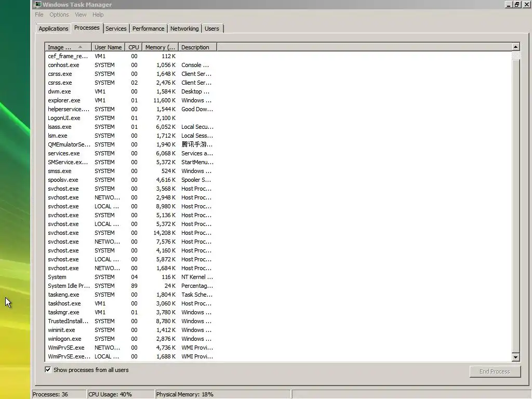The width and height of the screenshot is (532, 399).
Task: Select WmiPrvSE.exe run by NETWO... user
Action: [x=130, y=348]
